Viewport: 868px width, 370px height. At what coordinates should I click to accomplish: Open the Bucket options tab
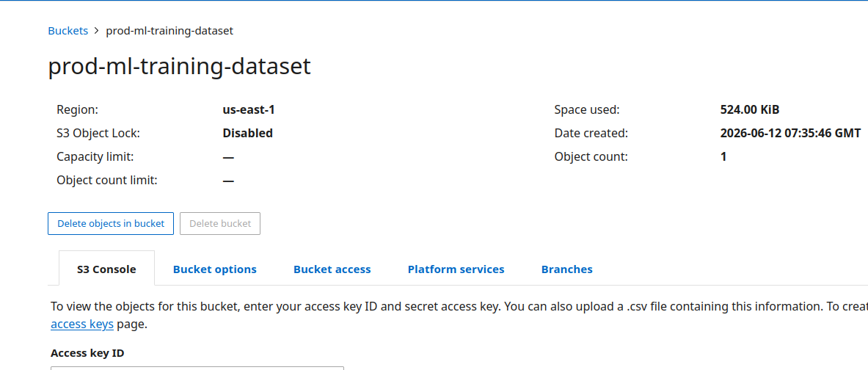pyautogui.click(x=215, y=269)
